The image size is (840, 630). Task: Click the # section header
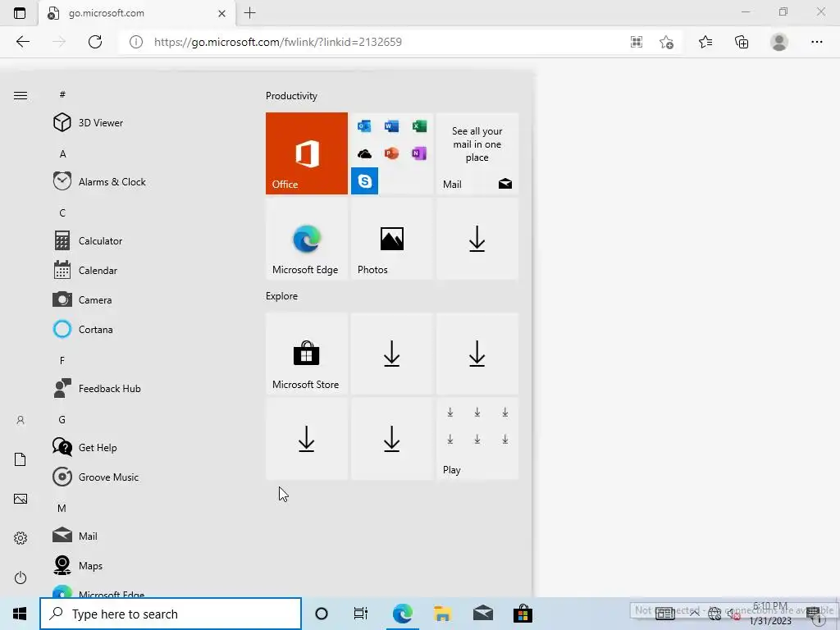point(62,94)
